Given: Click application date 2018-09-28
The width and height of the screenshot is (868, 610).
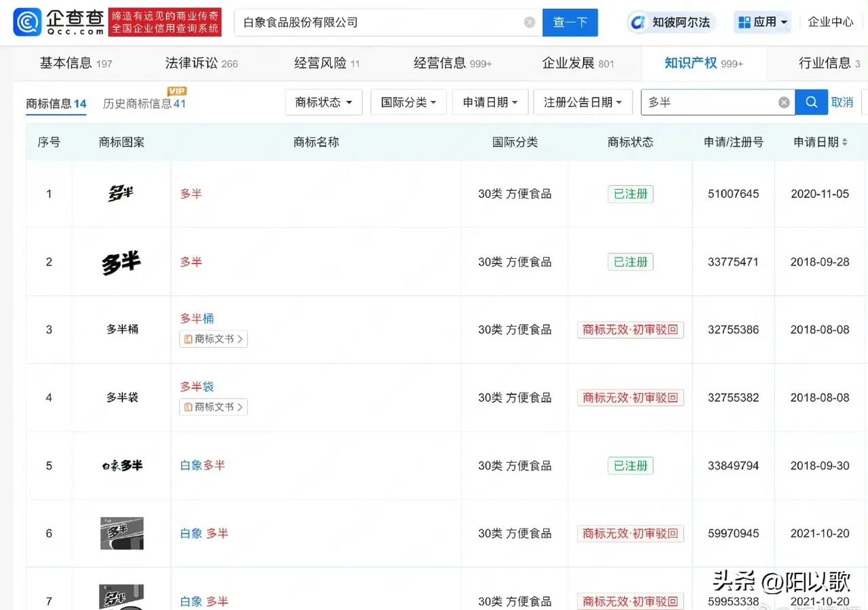Looking at the screenshot, I should [820, 262].
